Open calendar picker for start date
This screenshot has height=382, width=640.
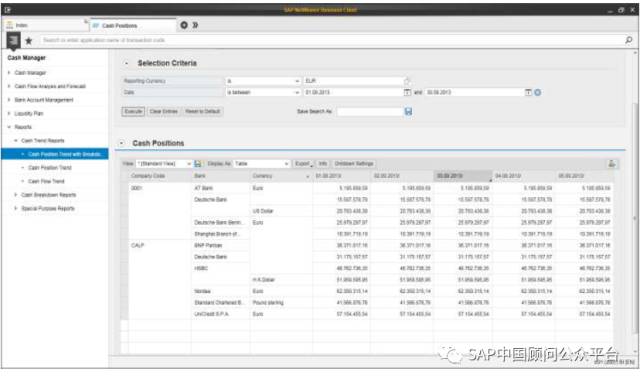[407, 93]
